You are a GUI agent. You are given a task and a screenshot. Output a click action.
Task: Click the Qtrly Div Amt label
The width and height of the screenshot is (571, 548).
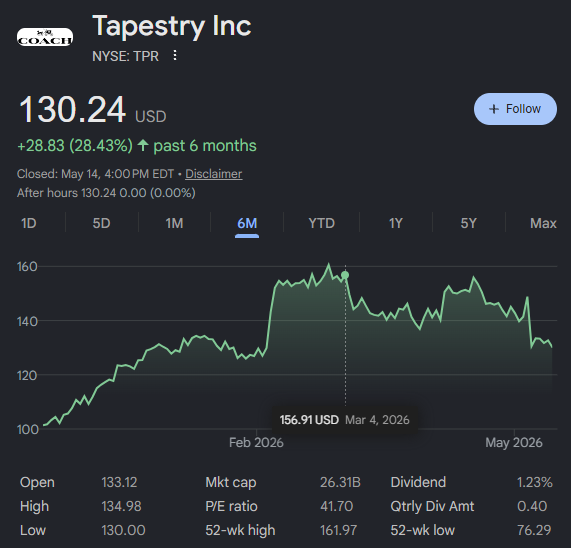(x=432, y=506)
